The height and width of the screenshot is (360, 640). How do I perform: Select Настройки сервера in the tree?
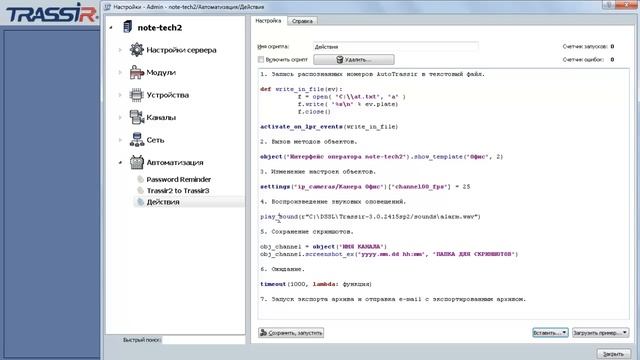pyautogui.click(x=181, y=50)
